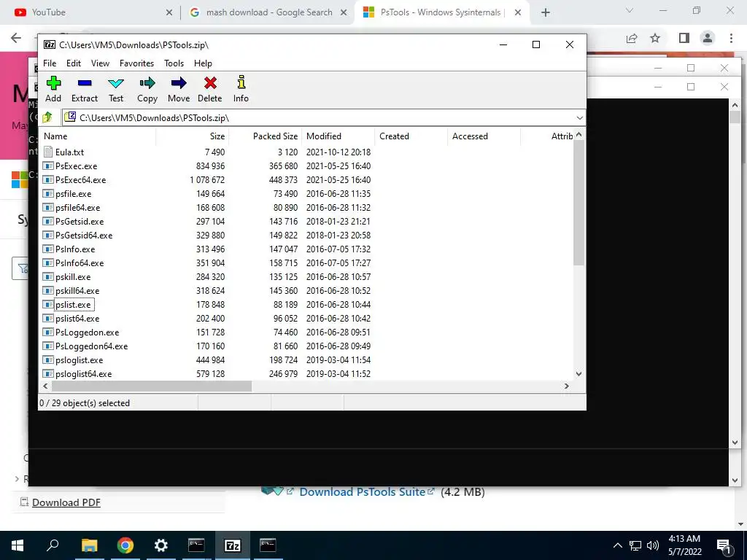The height and width of the screenshot is (560, 747).
Task: Go up one folder level icon
Action: point(47,117)
